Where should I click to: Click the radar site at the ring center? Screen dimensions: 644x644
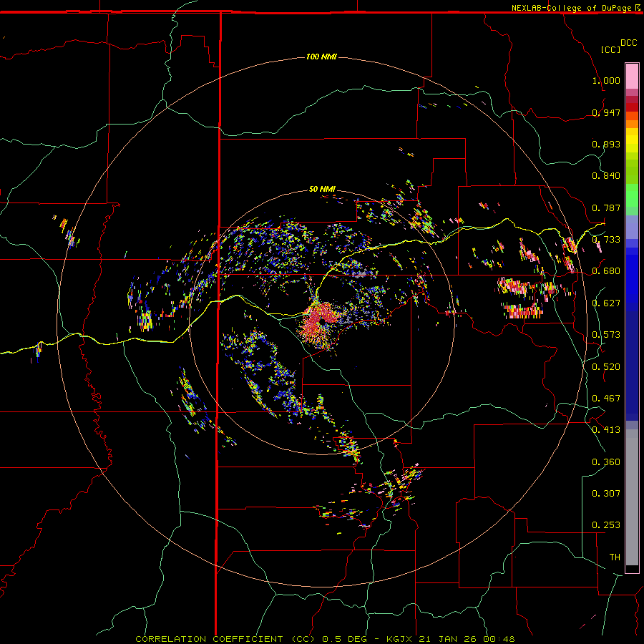tap(323, 321)
